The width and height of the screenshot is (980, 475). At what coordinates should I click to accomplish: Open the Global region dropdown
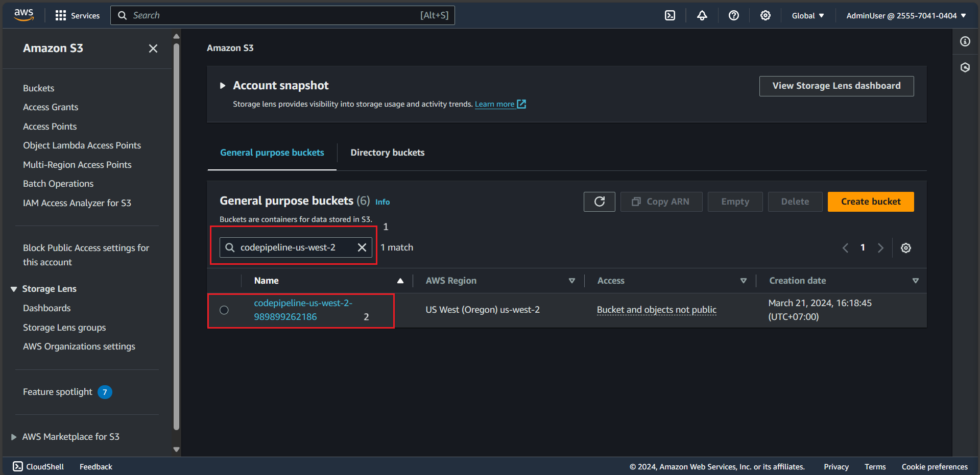coord(808,15)
